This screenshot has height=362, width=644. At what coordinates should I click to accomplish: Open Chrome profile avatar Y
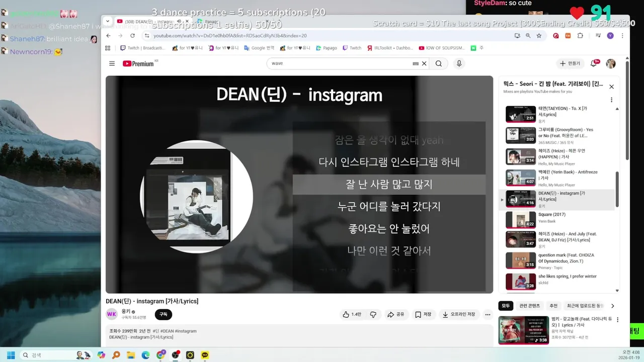[610, 36]
